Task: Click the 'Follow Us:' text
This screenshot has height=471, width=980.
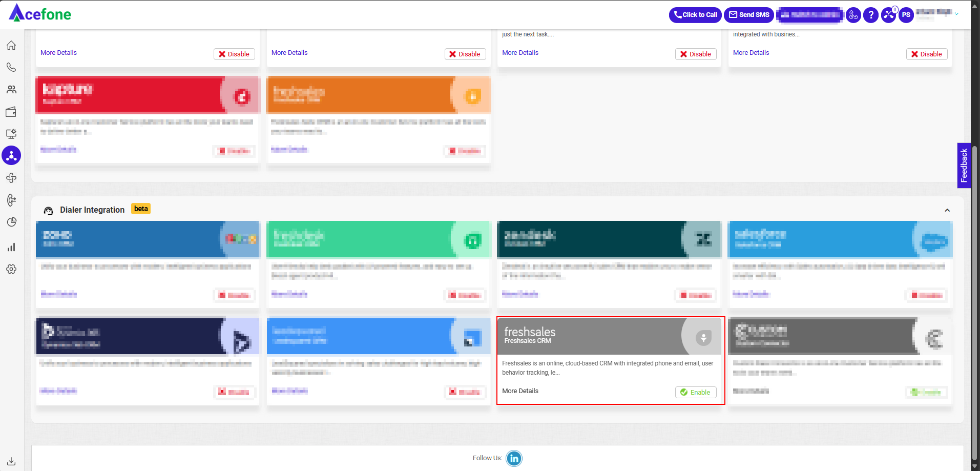Action: tap(487, 458)
